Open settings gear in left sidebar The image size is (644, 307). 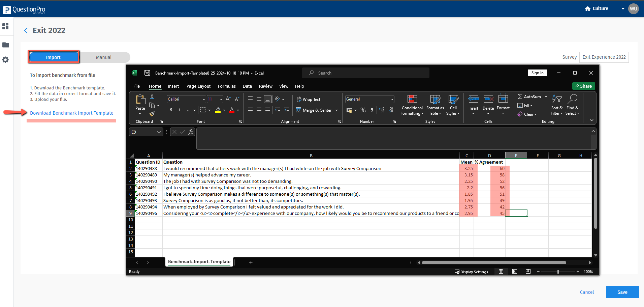click(x=5, y=60)
